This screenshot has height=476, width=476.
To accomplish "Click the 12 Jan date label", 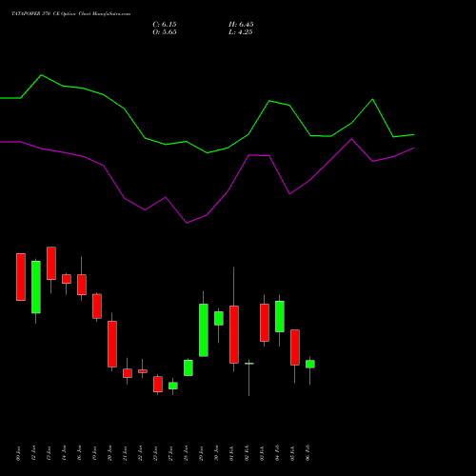I will pyautogui.click(x=34, y=453).
